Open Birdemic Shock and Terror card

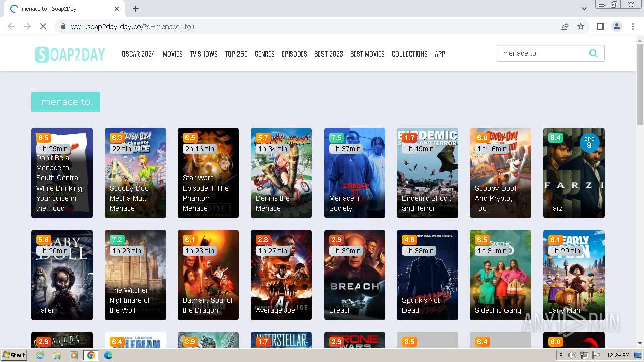[428, 173]
